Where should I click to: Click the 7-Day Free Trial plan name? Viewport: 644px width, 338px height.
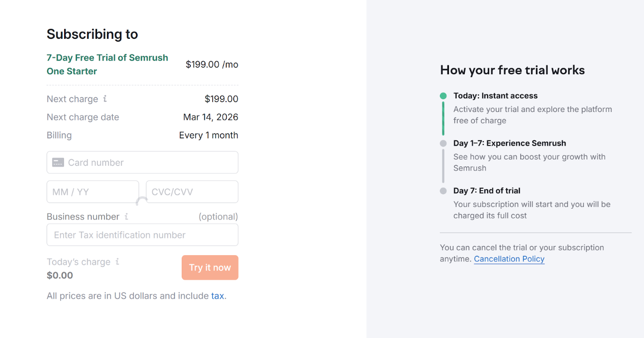(x=107, y=64)
